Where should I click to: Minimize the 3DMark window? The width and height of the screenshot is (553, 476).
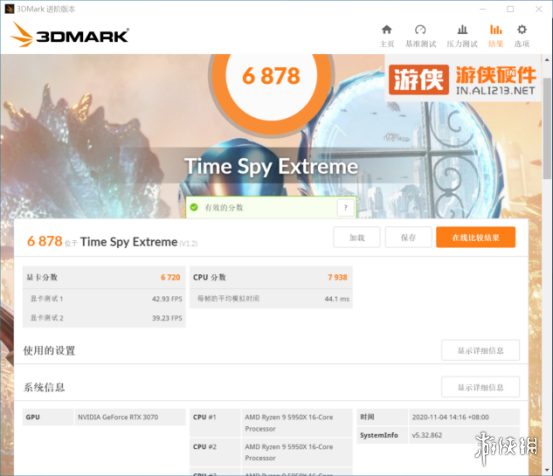pyautogui.click(x=483, y=9)
